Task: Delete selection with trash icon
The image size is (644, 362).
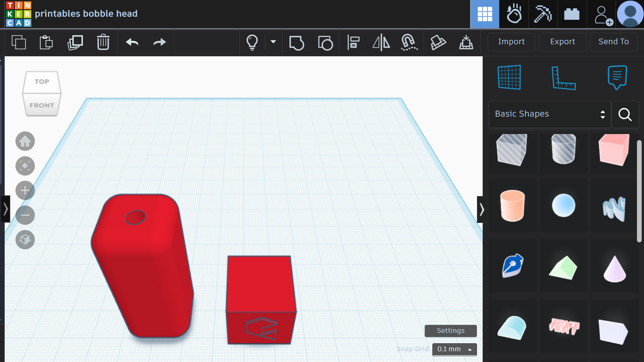Action: [x=103, y=42]
